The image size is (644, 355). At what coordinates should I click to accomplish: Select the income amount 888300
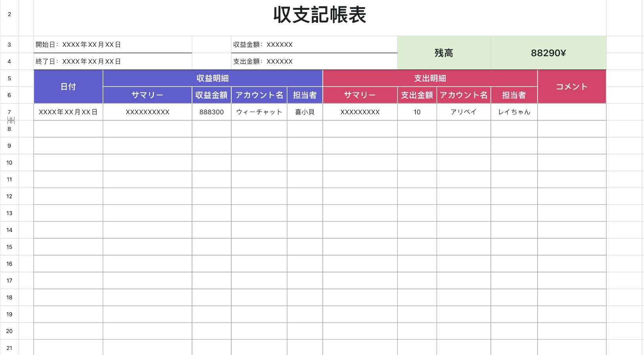click(212, 112)
